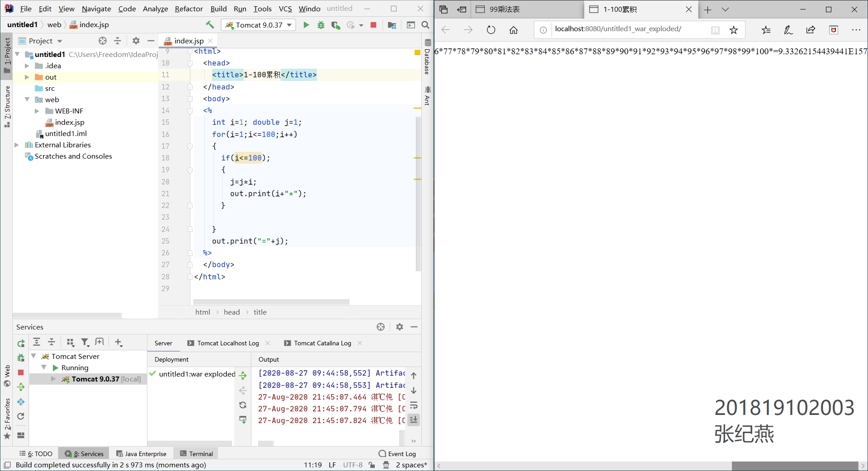Rerun the server in Services panel

[21, 344]
